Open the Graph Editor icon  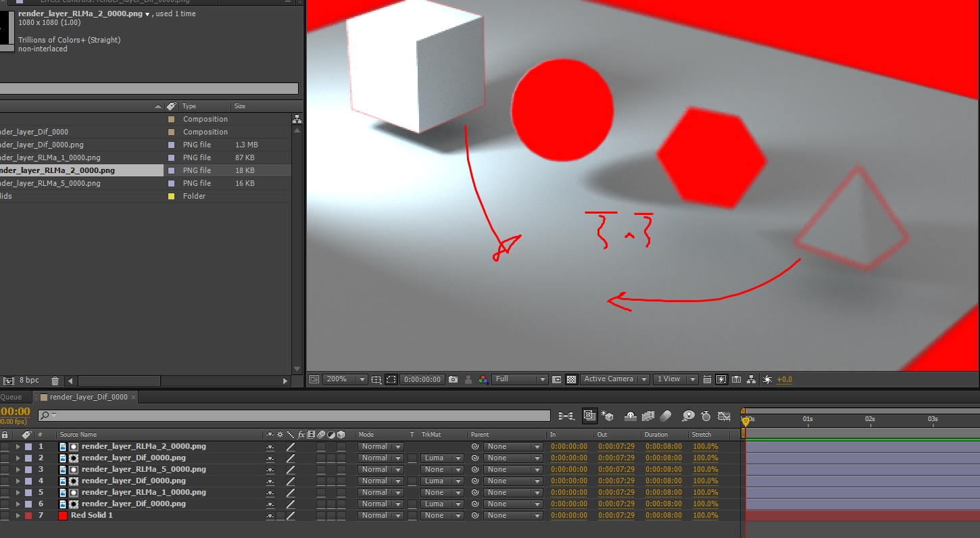tap(725, 416)
